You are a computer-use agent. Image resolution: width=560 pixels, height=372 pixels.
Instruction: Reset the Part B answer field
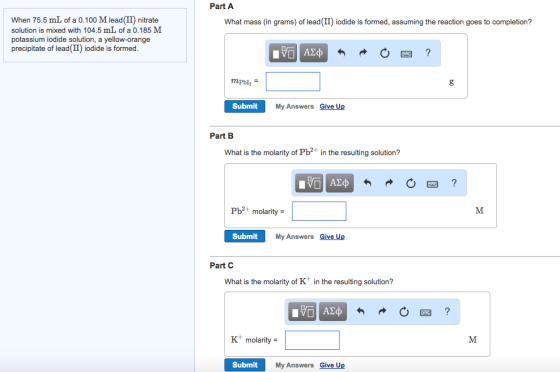[411, 183]
